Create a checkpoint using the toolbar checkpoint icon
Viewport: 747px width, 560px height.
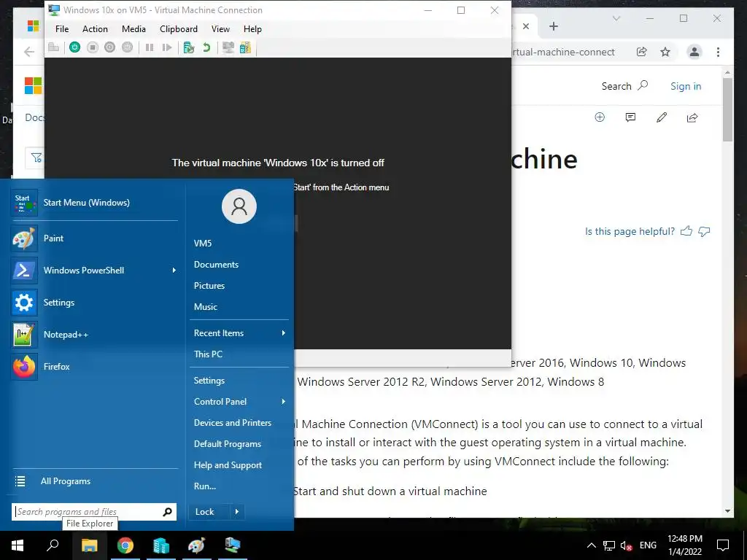pyautogui.click(x=189, y=47)
